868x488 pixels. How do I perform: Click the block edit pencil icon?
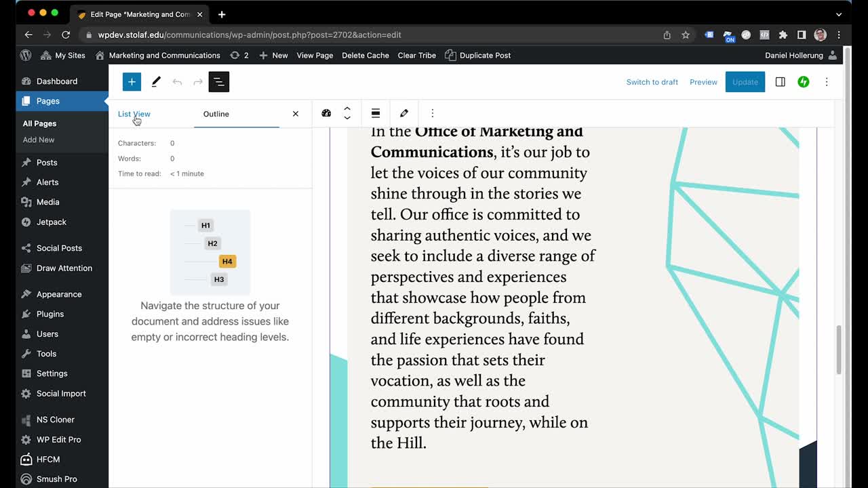(x=404, y=113)
